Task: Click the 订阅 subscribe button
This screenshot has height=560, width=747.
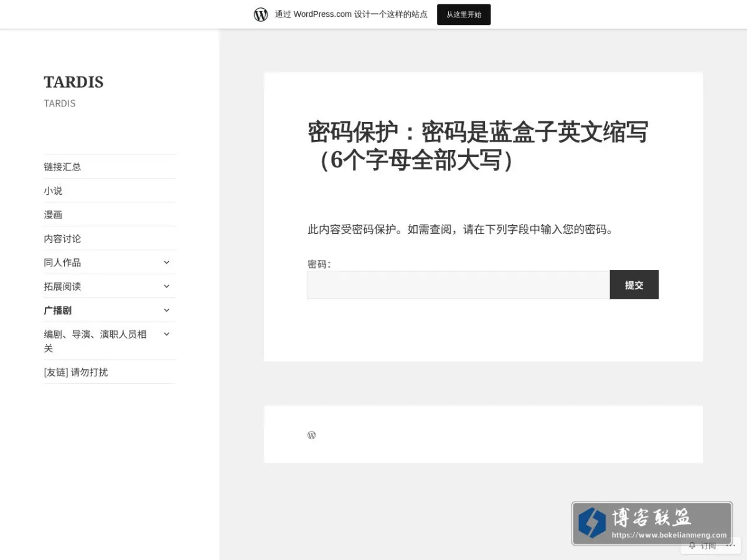Action: 703,546
